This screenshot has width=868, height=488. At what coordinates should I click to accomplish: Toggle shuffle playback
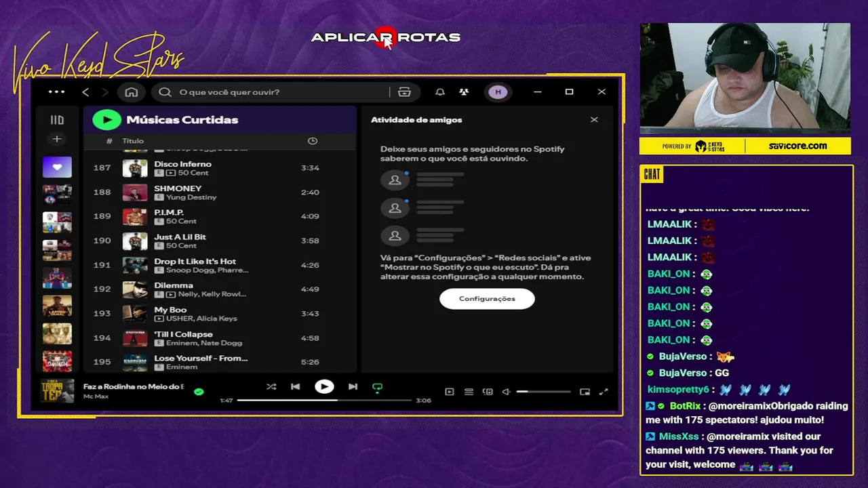tap(271, 387)
